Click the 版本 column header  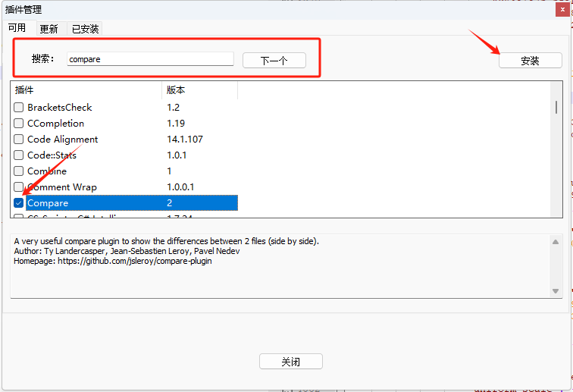(200, 90)
